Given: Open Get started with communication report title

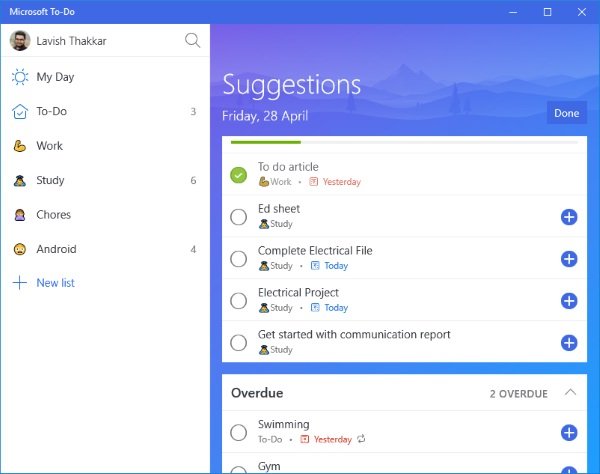Looking at the screenshot, I should tap(354, 334).
